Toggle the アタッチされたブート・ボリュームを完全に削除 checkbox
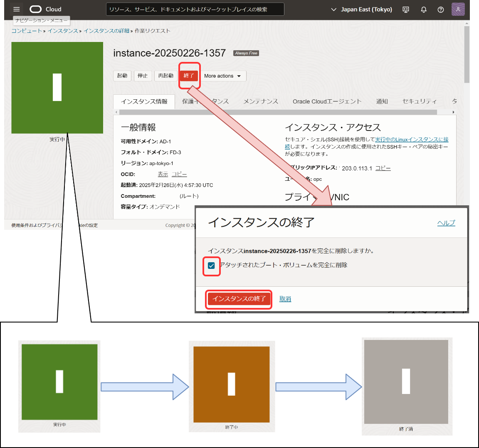This screenshot has height=448, width=479. (211, 266)
